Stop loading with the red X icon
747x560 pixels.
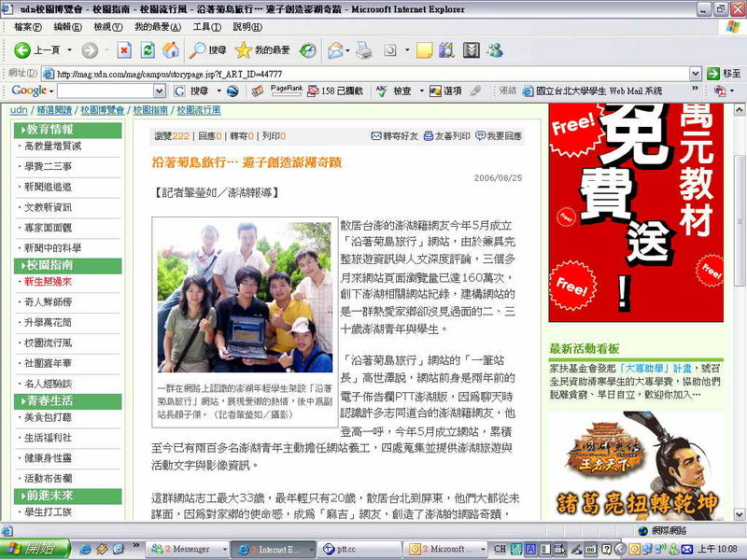[x=124, y=49]
